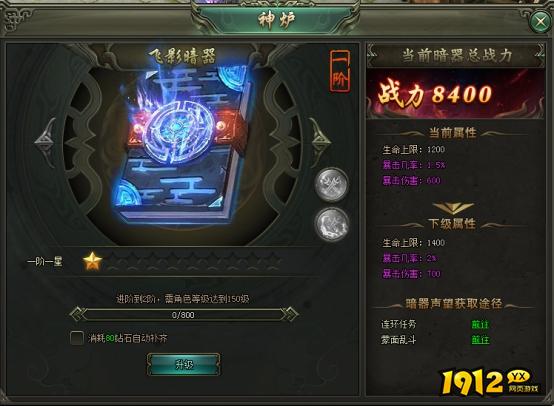
Task: Click the last empty star slot
Action: tap(272, 262)
